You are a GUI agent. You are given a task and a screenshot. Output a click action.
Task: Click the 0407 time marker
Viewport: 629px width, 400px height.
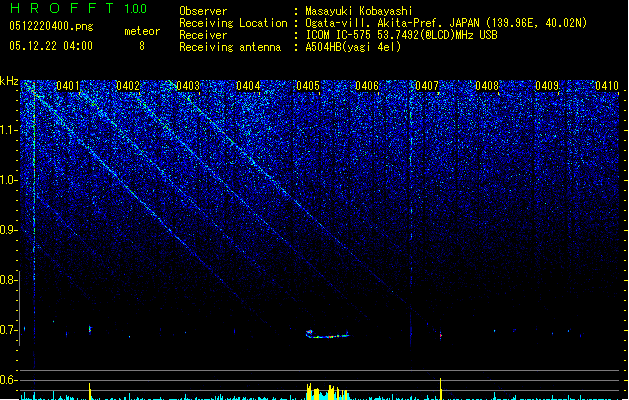coord(427,86)
